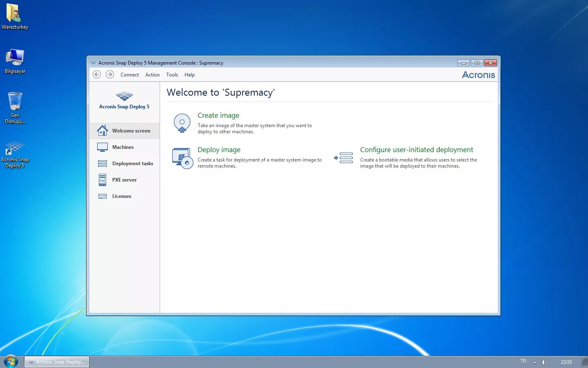
Task: Click the 'Create a bootable media' description
Action: tap(419, 163)
